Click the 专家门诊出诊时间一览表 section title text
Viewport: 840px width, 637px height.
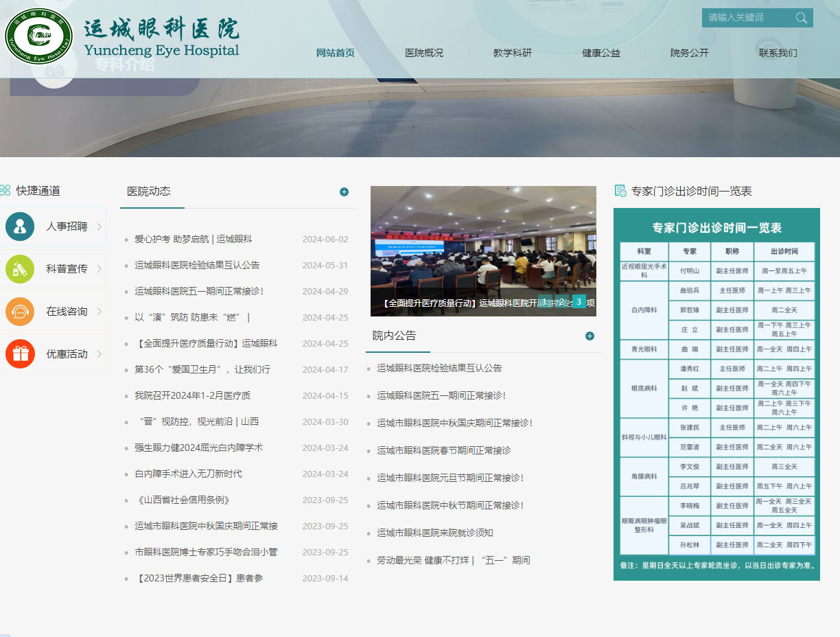tap(692, 192)
